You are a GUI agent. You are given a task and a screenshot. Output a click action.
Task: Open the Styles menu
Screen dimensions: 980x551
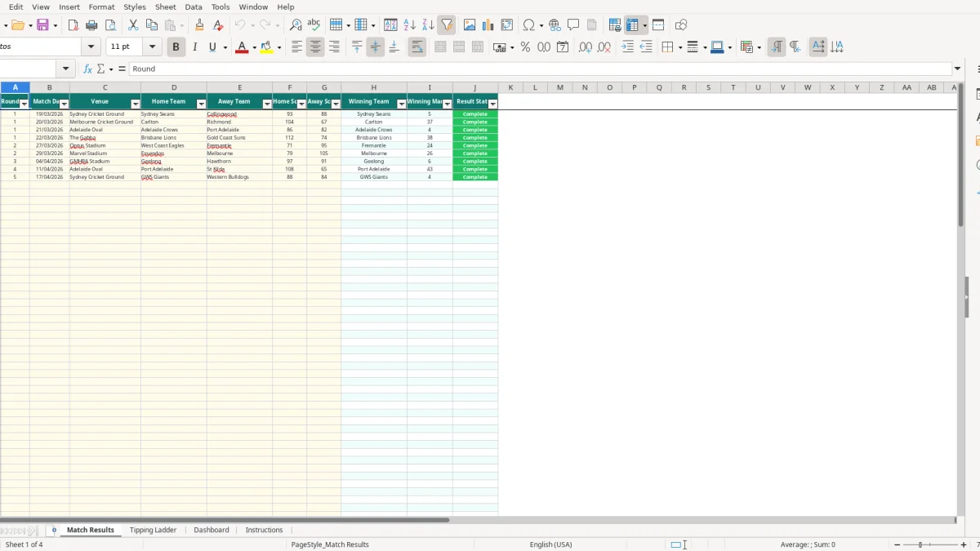coord(135,7)
